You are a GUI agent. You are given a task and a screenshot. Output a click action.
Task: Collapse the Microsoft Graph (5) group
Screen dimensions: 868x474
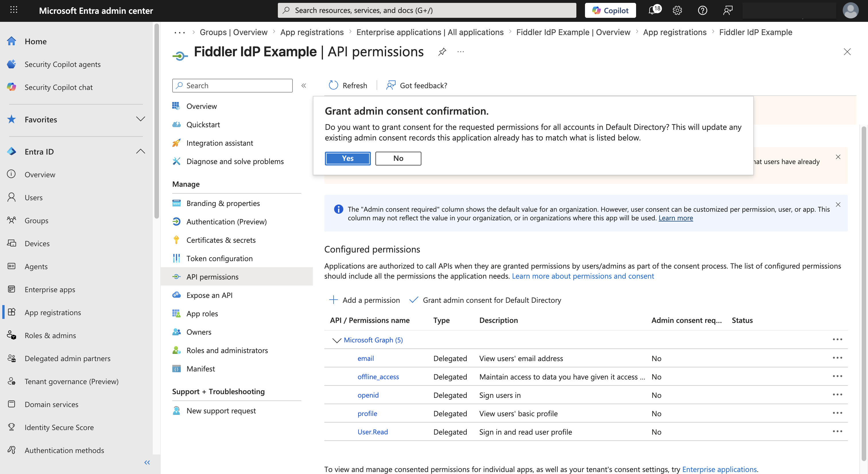[337, 340]
